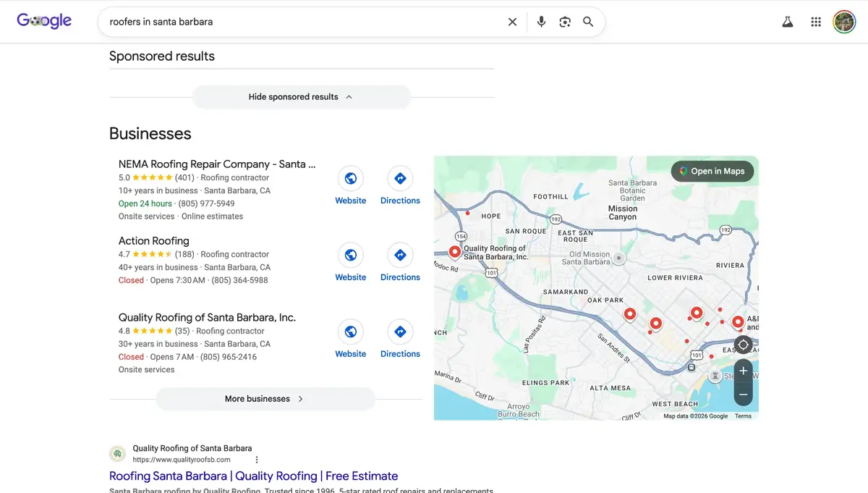Screen dimensions: 868x493
Task: Collapse sponsored results with Hide sponsored results
Action: (x=301, y=97)
